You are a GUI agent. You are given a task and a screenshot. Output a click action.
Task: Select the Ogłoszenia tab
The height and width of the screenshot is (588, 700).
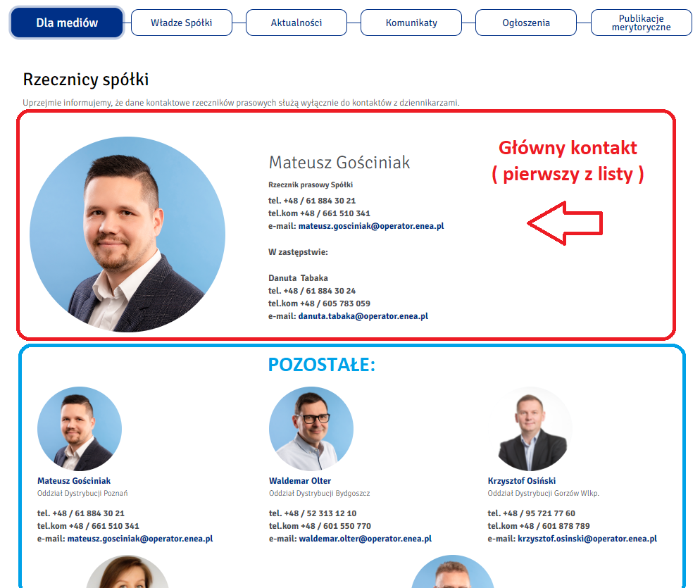tap(526, 23)
